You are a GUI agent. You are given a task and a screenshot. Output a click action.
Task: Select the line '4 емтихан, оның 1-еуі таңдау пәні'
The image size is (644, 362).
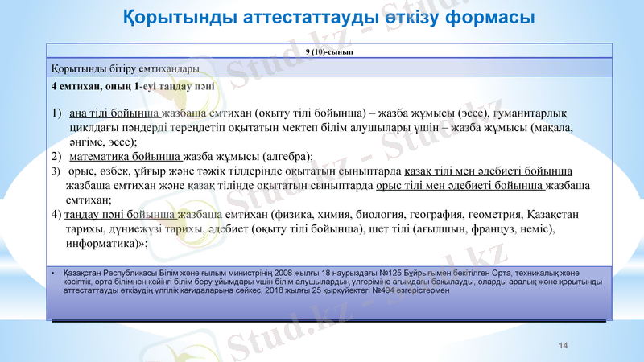coord(133,87)
